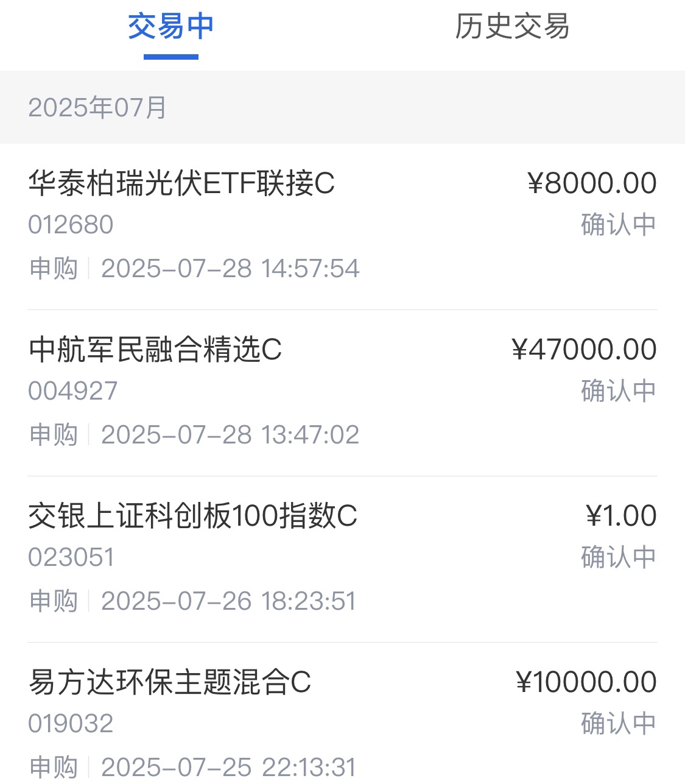685x784 pixels.
Task: Open 交银上证科创板100指数C transaction
Action: pyautogui.click(x=342, y=559)
